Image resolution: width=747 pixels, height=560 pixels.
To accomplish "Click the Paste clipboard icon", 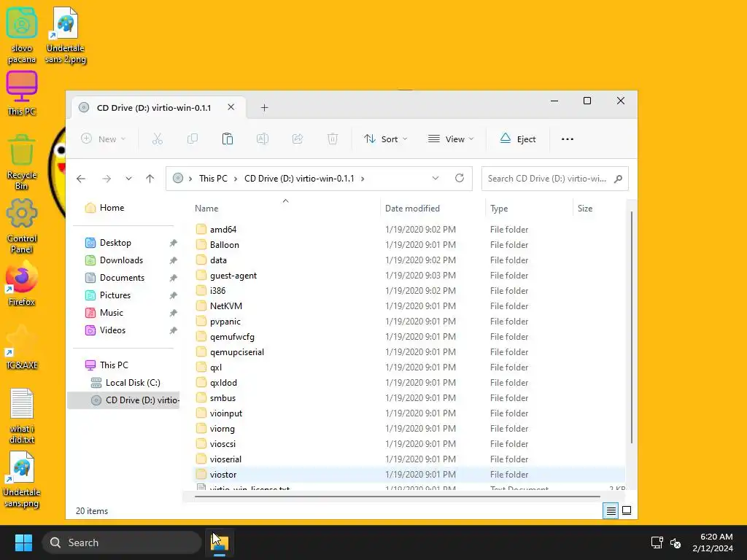I will (x=228, y=139).
